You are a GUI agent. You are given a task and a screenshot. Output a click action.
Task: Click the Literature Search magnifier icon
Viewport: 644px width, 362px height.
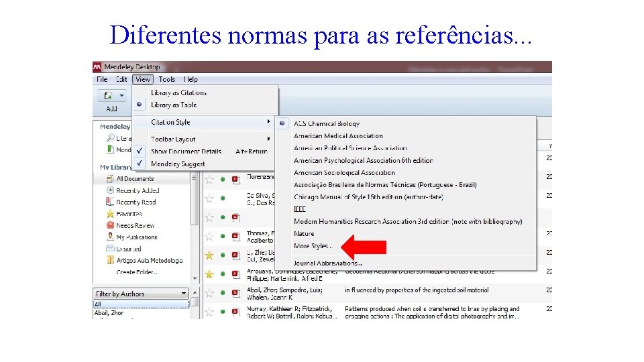(x=111, y=138)
